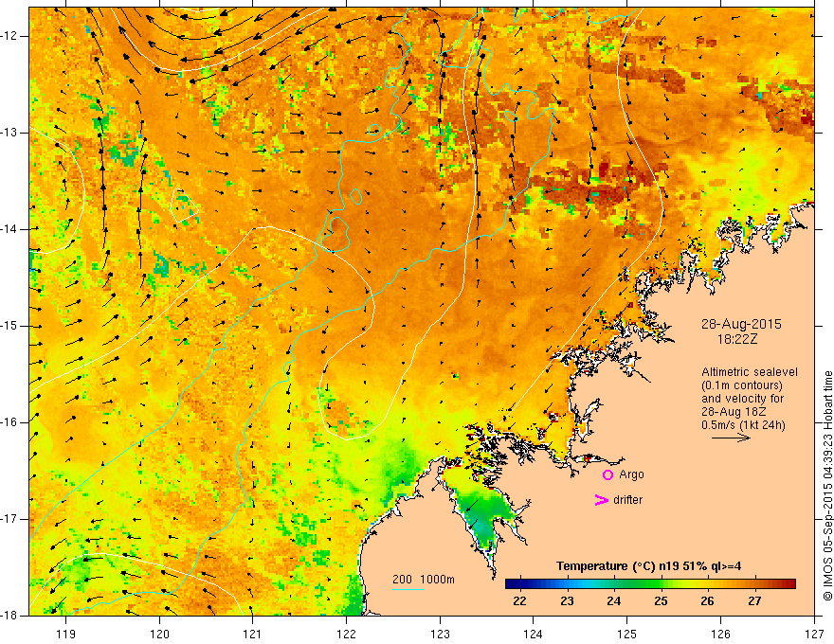Click the cyan 200 1000m depth contour line sample
This screenshot has height=644, width=834.
tap(408, 589)
